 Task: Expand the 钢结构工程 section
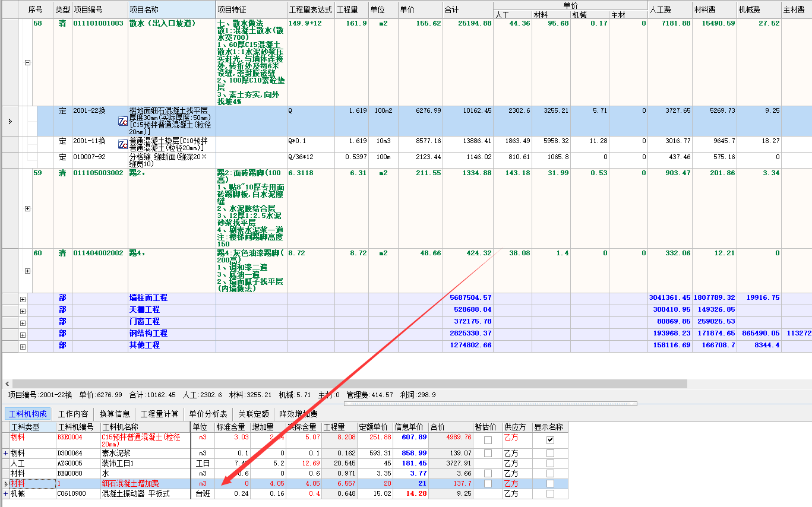tap(23, 335)
